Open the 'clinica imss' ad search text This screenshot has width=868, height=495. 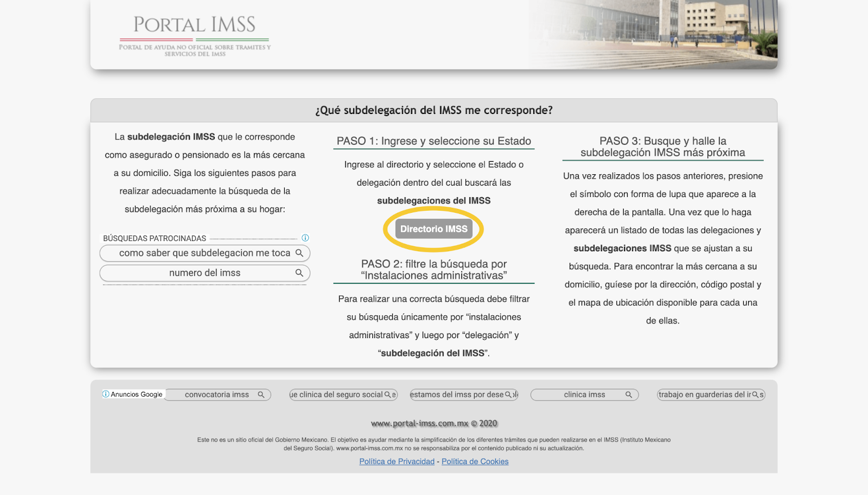(x=584, y=395)
